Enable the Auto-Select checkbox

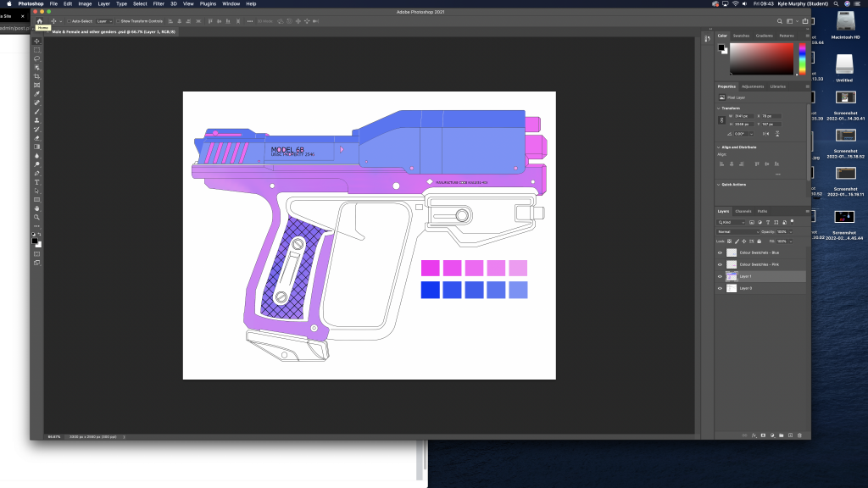pos(69,21)
